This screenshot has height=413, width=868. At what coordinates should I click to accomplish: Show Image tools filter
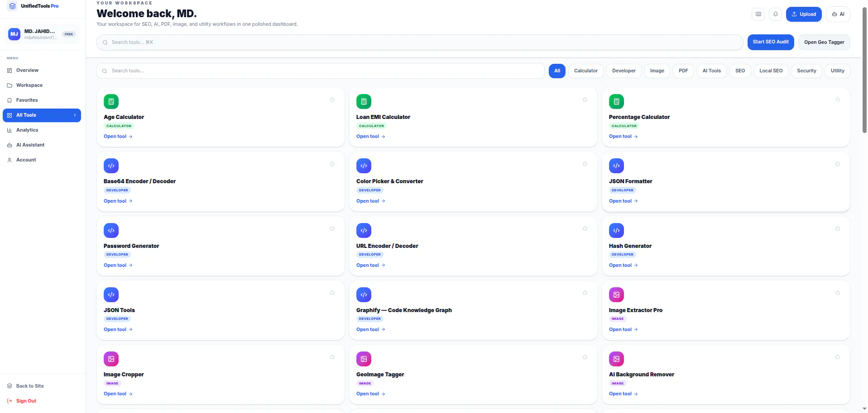(x=657, y=71)
